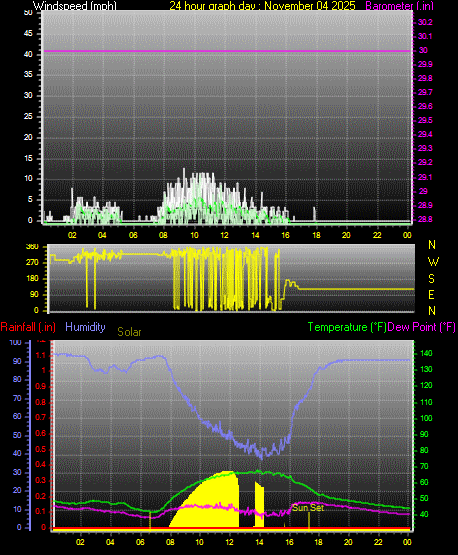Click the "29.9" barometer scale value
The height and width of the screenshot is (555, 458).
point(425,64)
